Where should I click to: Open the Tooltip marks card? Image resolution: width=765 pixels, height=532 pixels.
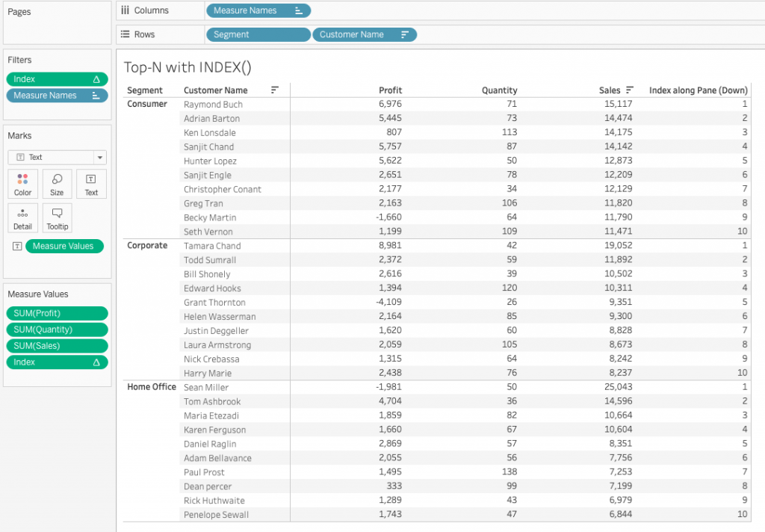click(x=57, y=217)
